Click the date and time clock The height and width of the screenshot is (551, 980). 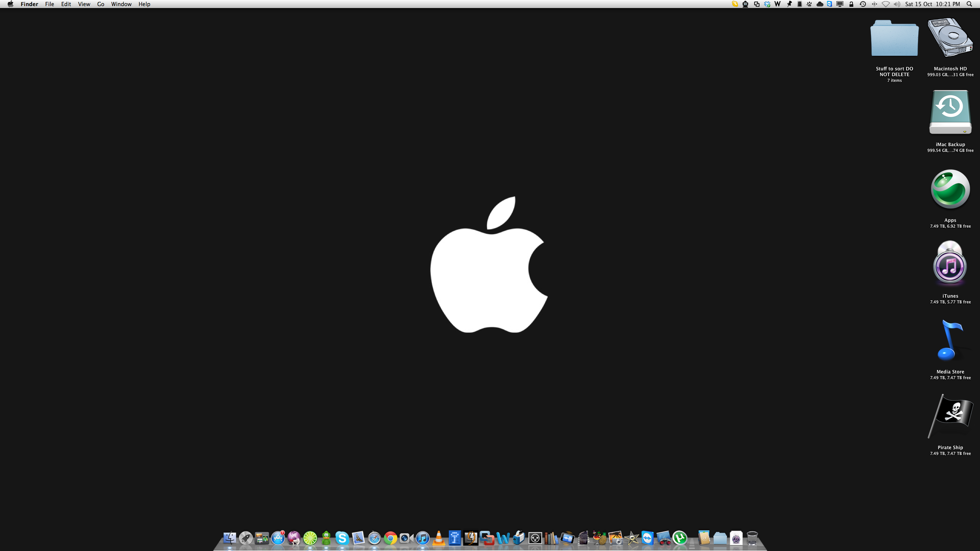(x=933, y=4)
